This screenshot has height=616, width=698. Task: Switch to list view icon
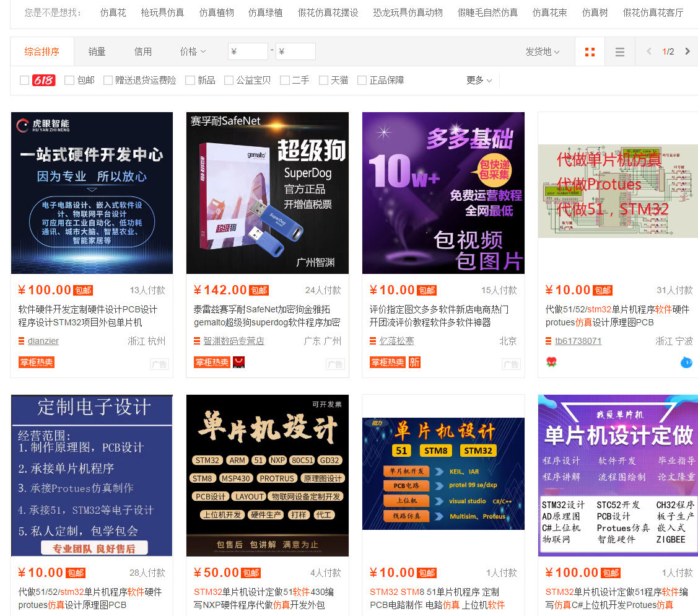point(619,52)
